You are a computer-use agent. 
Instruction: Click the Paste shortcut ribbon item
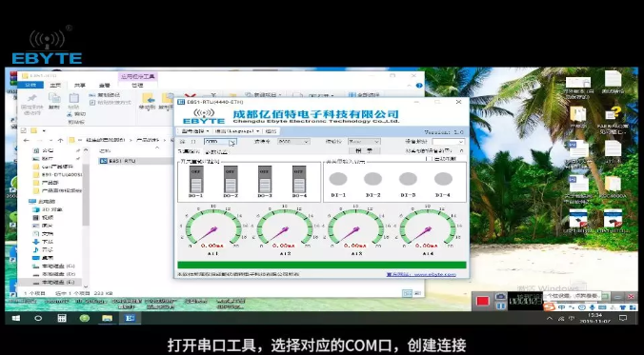tap(111, 103)
